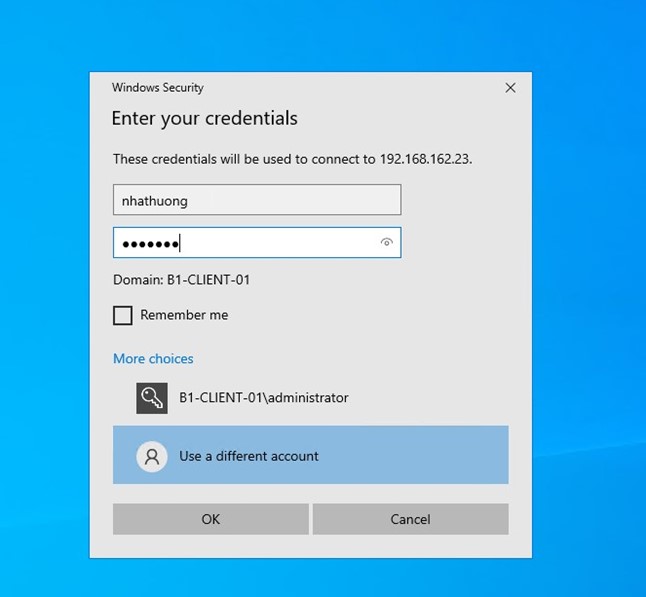Focus the username field containing nhathuong

[x=257, y=200]
